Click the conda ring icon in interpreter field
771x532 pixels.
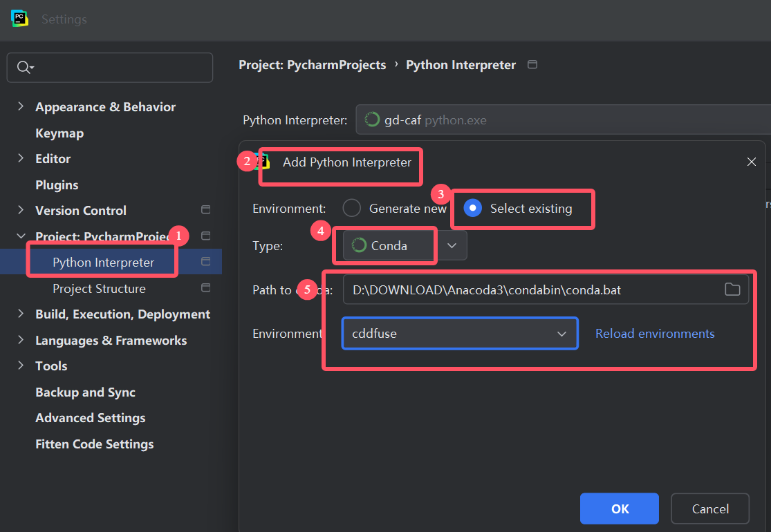[372, 120]
